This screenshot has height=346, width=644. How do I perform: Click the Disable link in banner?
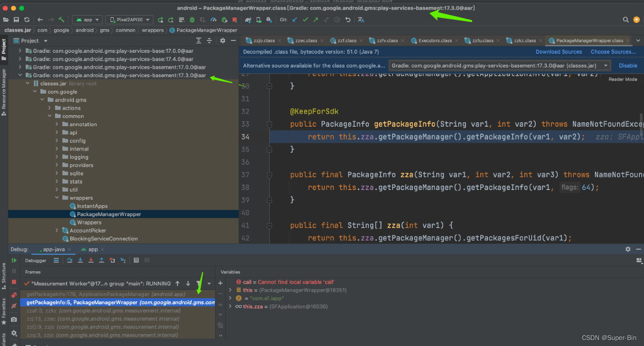click(628, 66)
